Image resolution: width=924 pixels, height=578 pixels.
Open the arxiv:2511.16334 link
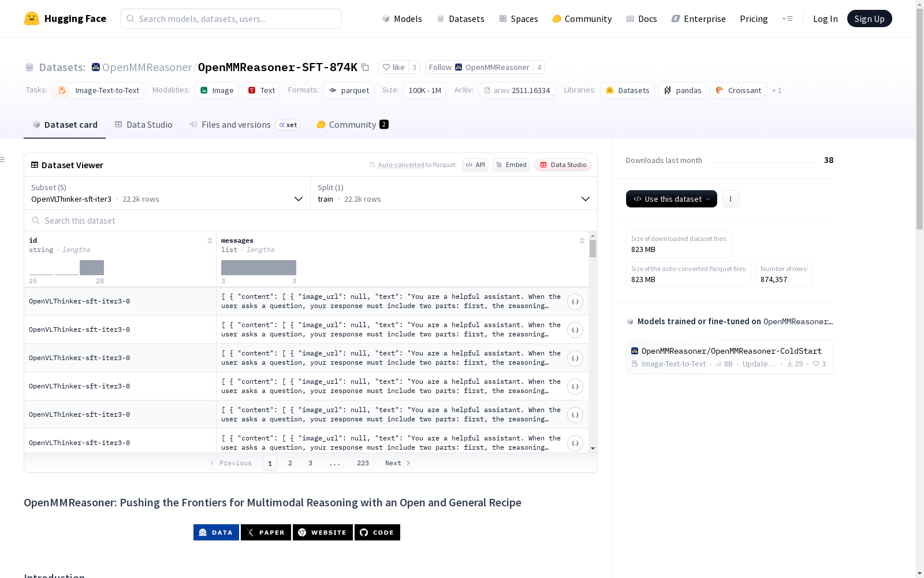[517, 90]
